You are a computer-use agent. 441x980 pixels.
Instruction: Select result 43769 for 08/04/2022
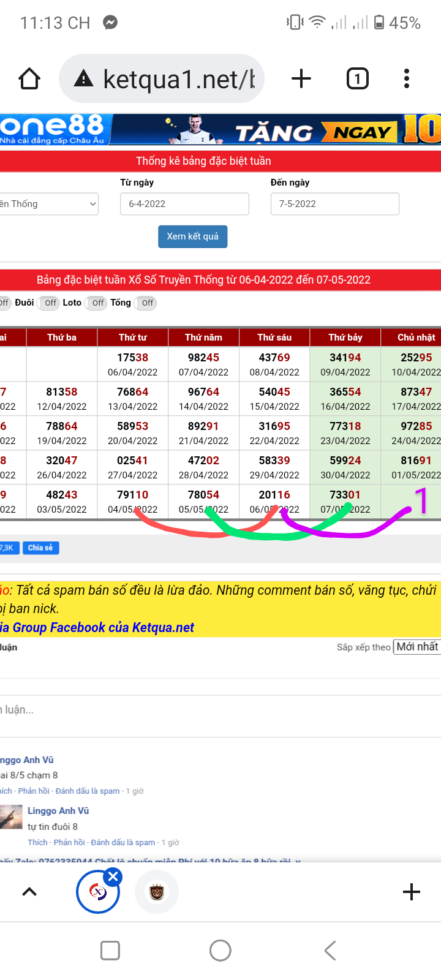[274, 358]
